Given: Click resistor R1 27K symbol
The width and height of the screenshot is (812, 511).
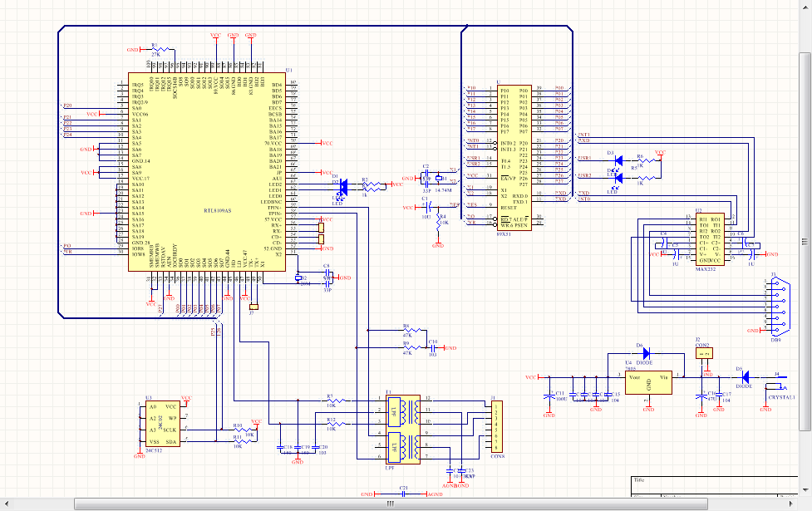Looking at the screenshot, I should (x=160, y=50).
